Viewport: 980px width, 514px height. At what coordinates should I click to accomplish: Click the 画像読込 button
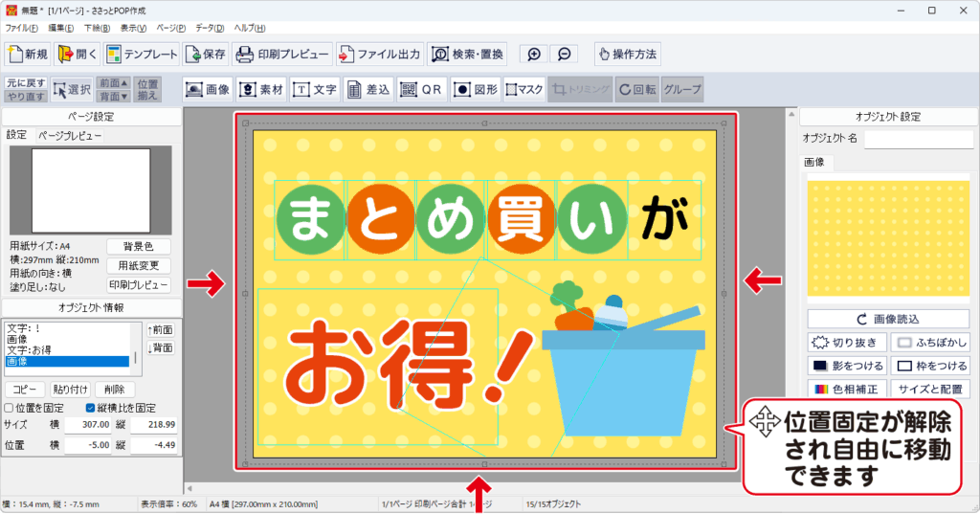888,319
